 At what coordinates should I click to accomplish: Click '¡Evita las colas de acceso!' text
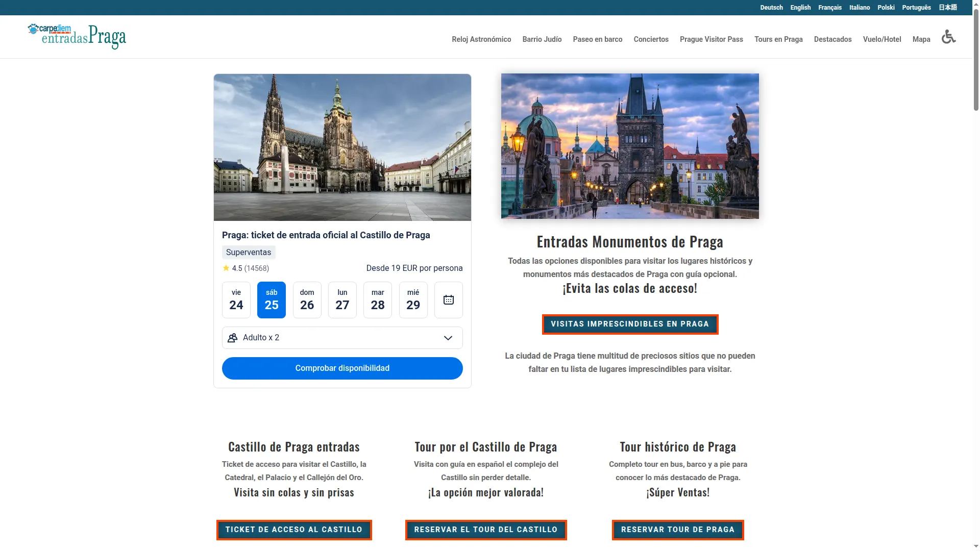point(630,288)
